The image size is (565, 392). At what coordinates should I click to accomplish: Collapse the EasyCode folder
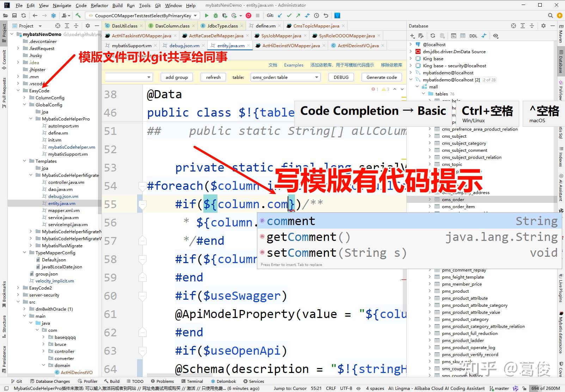point(18,91)
